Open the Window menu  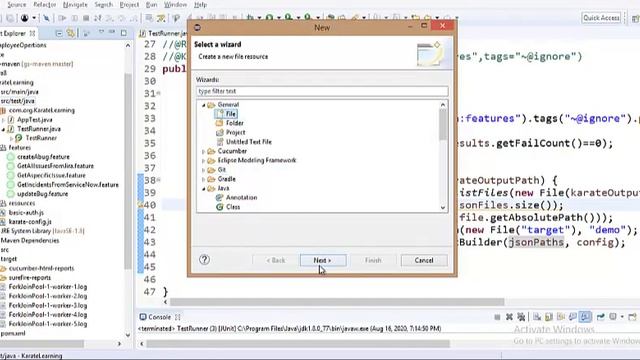pyautogui.click(x=175, y=4)
